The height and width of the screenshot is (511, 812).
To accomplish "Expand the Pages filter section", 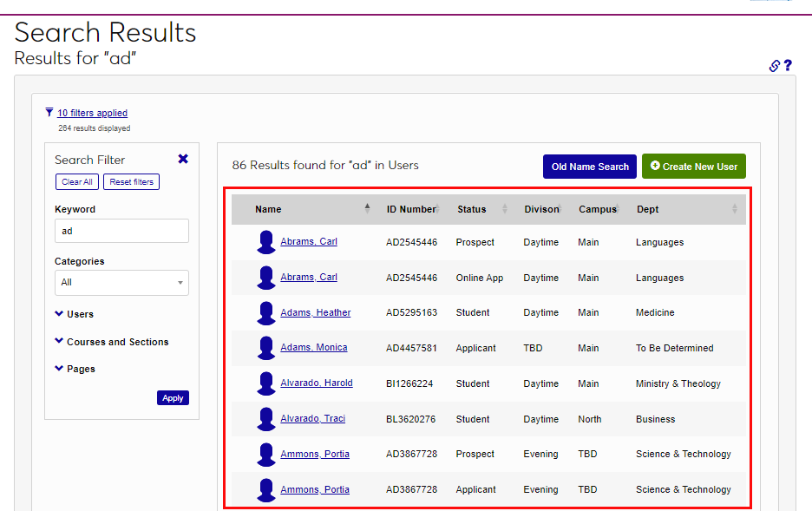I will coord(80,369).
